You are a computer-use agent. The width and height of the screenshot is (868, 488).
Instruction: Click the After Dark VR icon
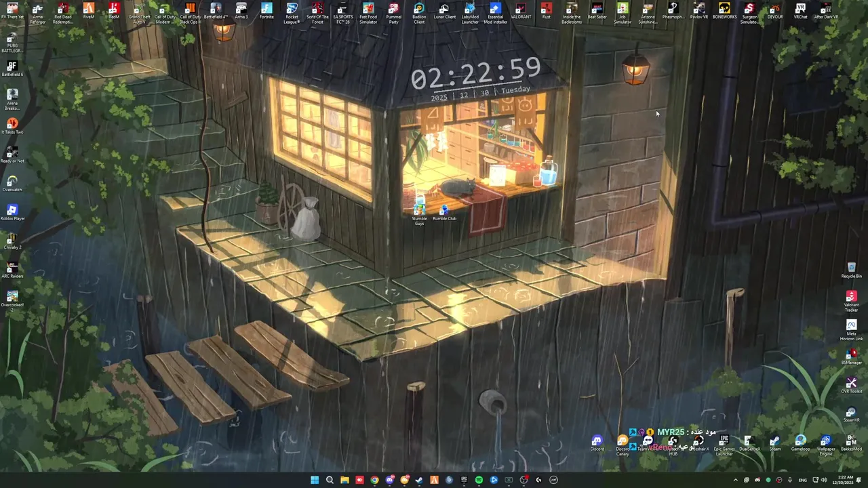[x=826, y=12]
